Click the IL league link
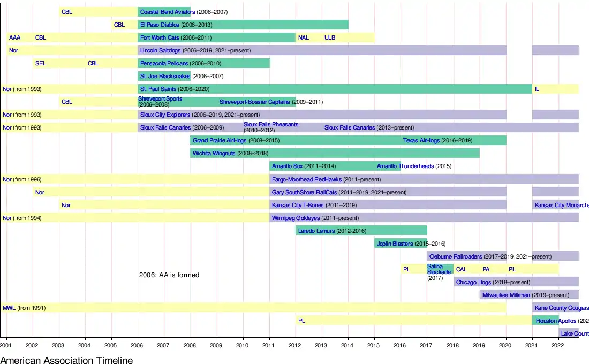The width and height of the screenshot is (589, 364). point(537,89)
